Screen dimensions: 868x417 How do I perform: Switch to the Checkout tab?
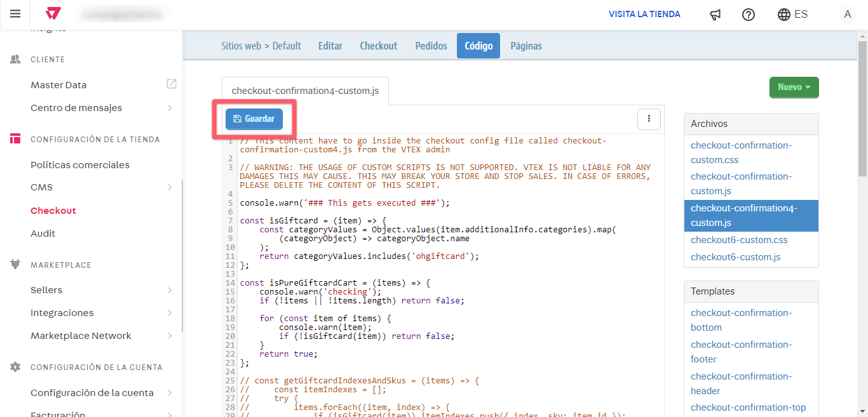point(378,46)
